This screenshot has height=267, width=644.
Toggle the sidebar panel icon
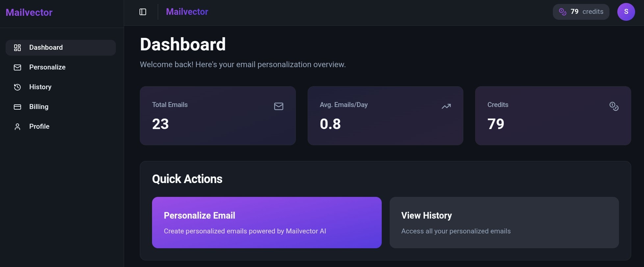[x=143, y=12]
